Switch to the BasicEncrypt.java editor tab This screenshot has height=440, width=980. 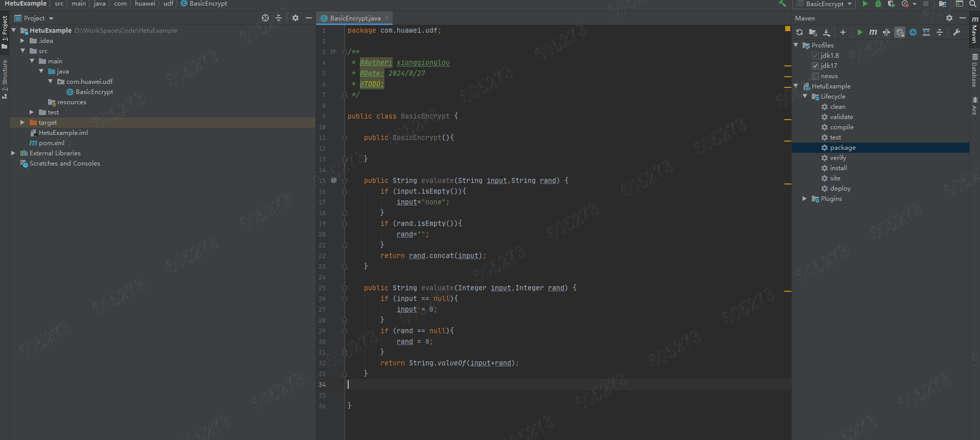point(355,18)
